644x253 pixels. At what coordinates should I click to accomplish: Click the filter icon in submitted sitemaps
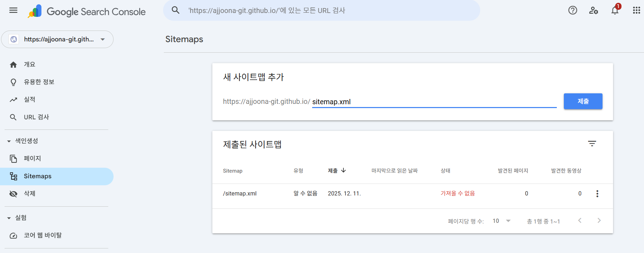592,144
